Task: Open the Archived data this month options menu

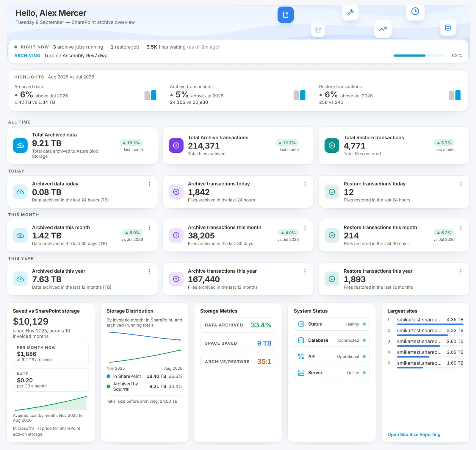Action: [149, 228]
